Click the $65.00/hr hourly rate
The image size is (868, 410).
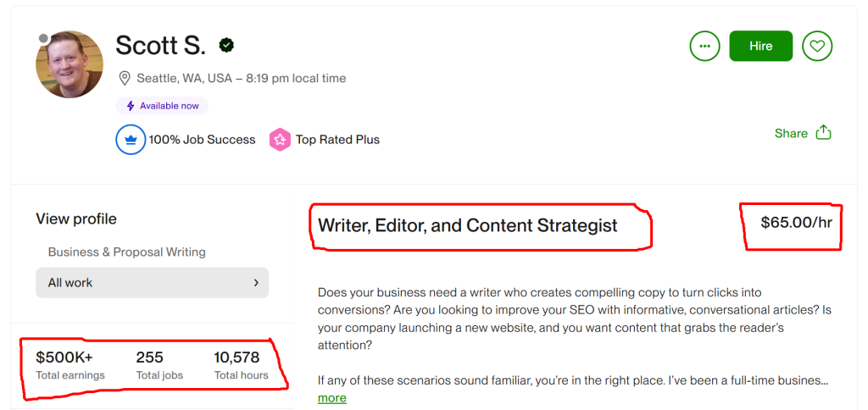pos(793,224)
